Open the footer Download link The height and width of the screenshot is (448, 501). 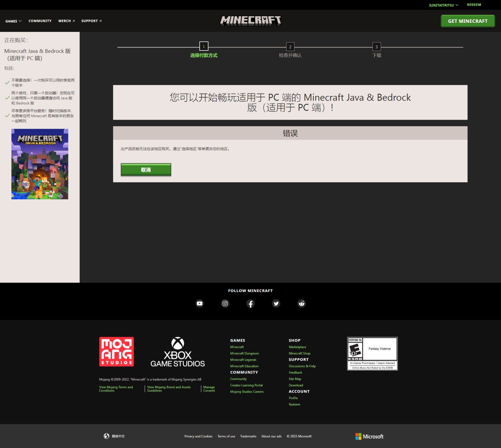[296, 385]
